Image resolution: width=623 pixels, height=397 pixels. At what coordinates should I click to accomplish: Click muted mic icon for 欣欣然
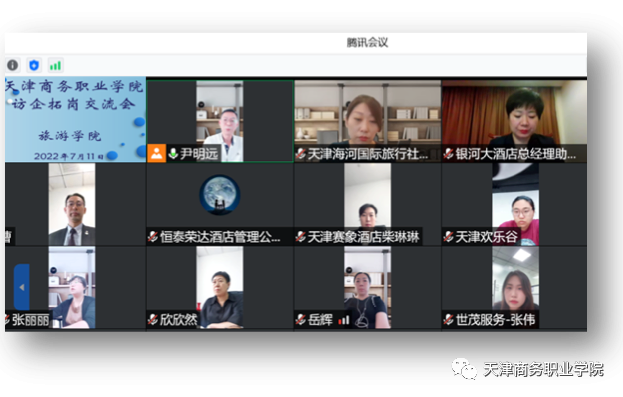point(153,319)
